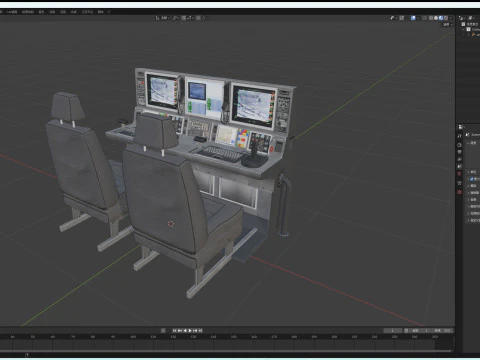The height and width of the screenshot is (360, 480).
Task: Open object type visibility selector
Action: point(393,18)
